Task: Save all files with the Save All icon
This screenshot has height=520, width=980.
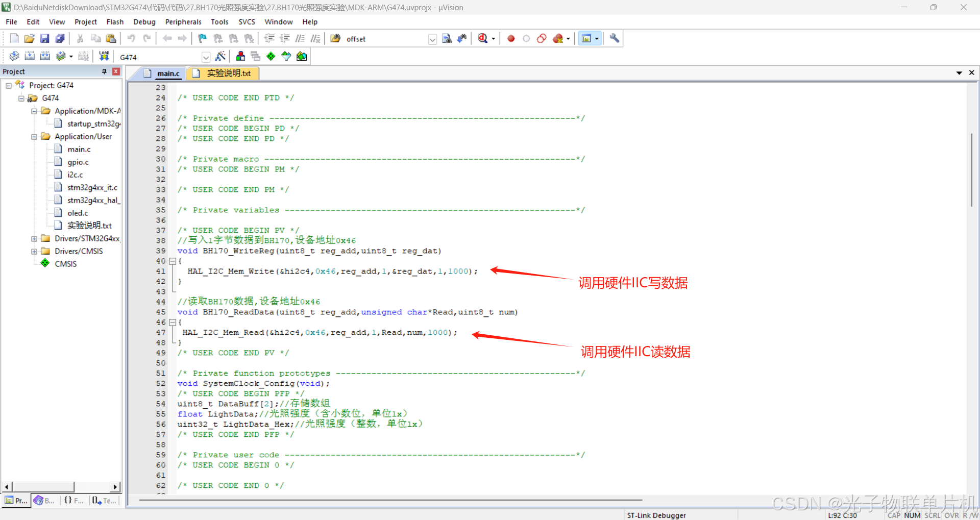Action: click(x=60, y=38)
